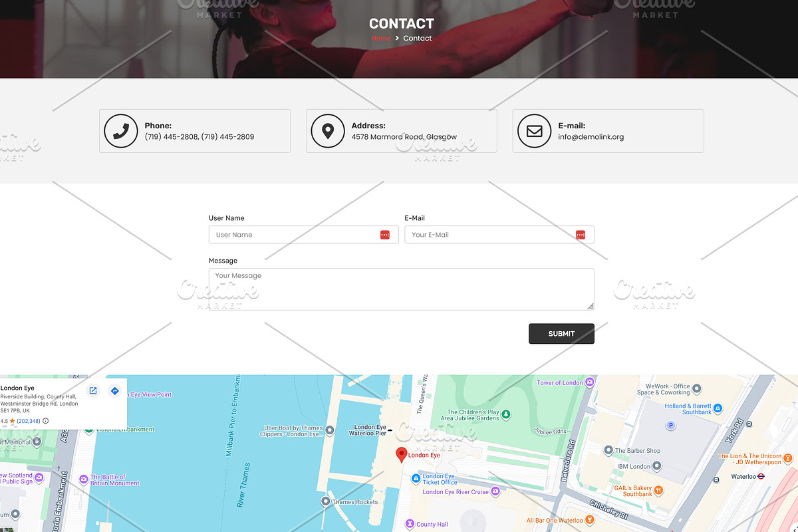
Task: Click The Barber Shop map marker
Action: (x=608, y=450)
